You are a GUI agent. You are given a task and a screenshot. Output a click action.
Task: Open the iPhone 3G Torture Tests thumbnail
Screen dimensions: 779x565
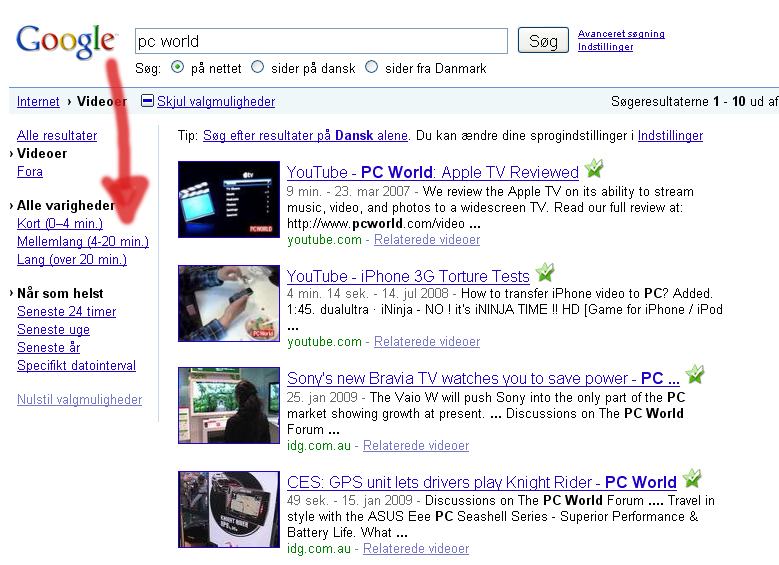228,302
